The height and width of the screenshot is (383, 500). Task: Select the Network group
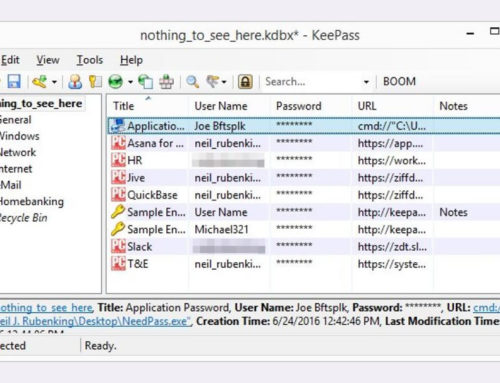point(18,152)
